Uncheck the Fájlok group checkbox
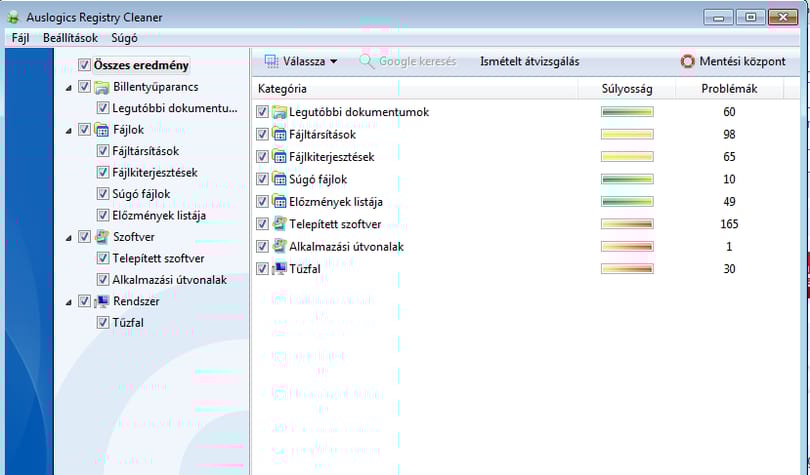Image resolution: width=810 pixels, height=475 pixels. [x=84, y=130]
